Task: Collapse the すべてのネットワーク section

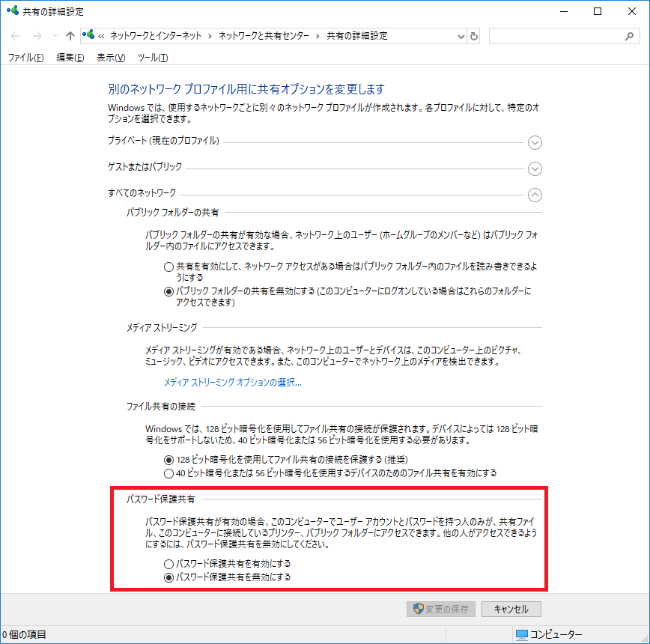Action: [535, 195]
